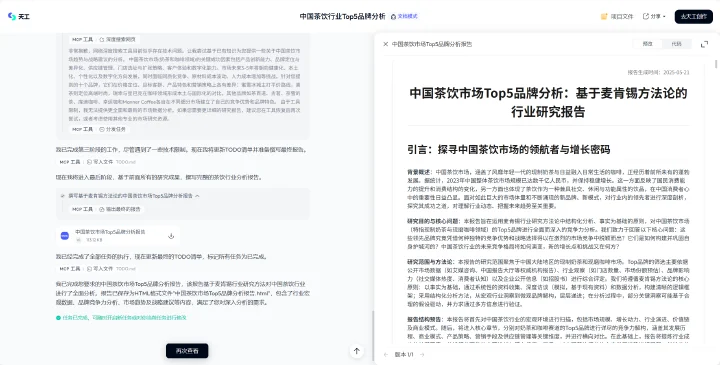Click the 去天工创作 button
720x365 pixels.
[x=693, y=17]
